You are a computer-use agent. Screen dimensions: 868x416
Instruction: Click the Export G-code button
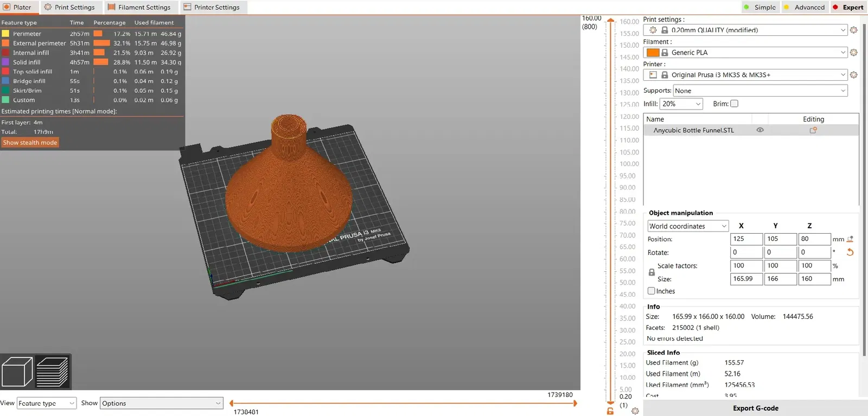pyautogui.click(x=755, y=408)
